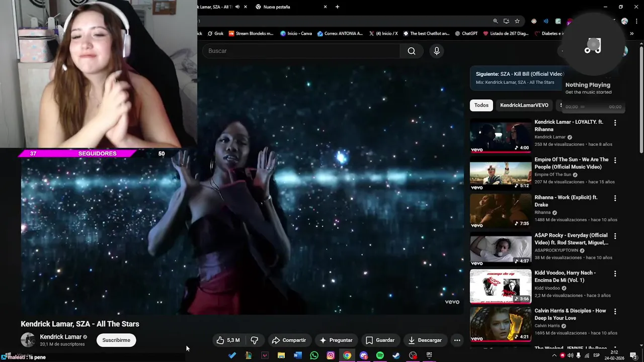The image size is (644, 362).
Task: Open Listado de 267 Diag bookmark
Action: point(506,34)
